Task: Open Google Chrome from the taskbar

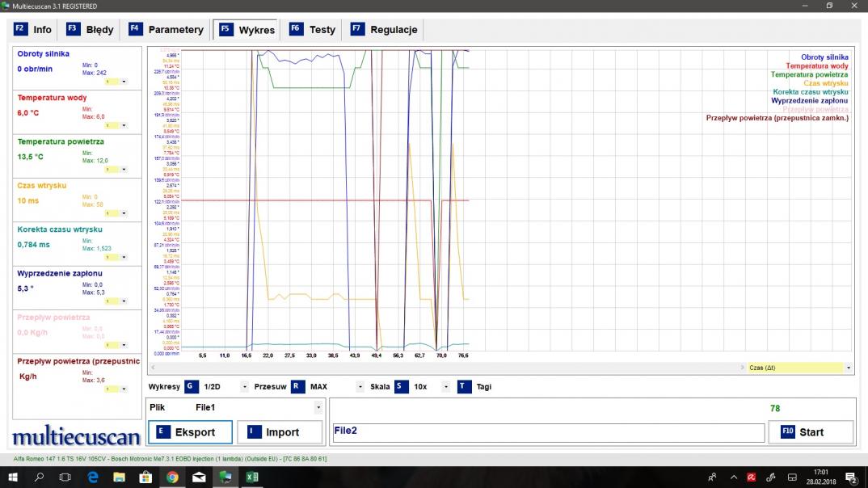Action: [172, 477]
